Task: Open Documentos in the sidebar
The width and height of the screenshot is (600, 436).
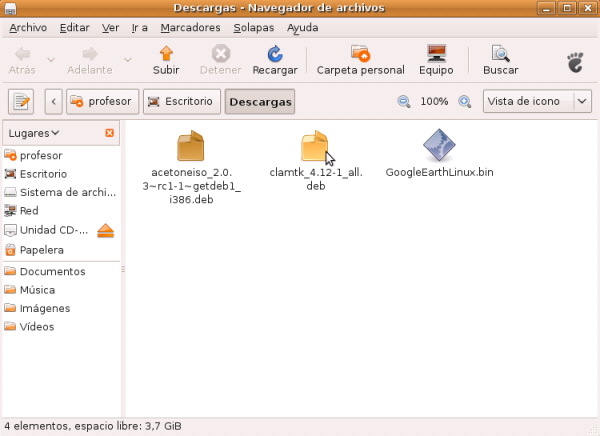Action: 52,271
